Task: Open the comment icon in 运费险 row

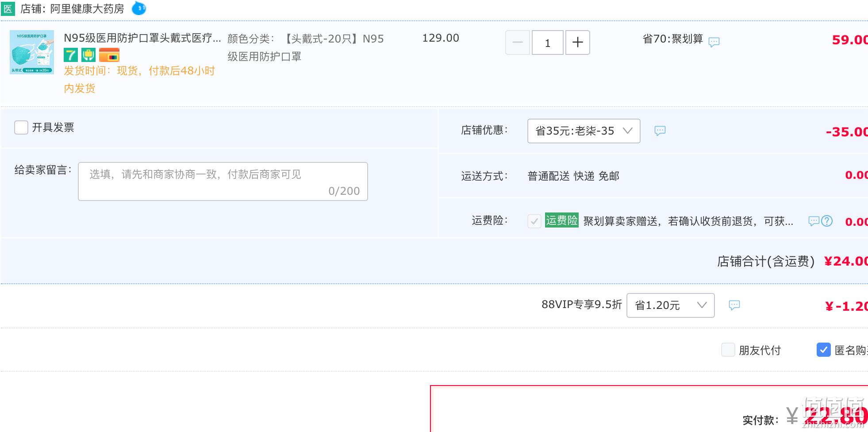Action: pos(814,221)
